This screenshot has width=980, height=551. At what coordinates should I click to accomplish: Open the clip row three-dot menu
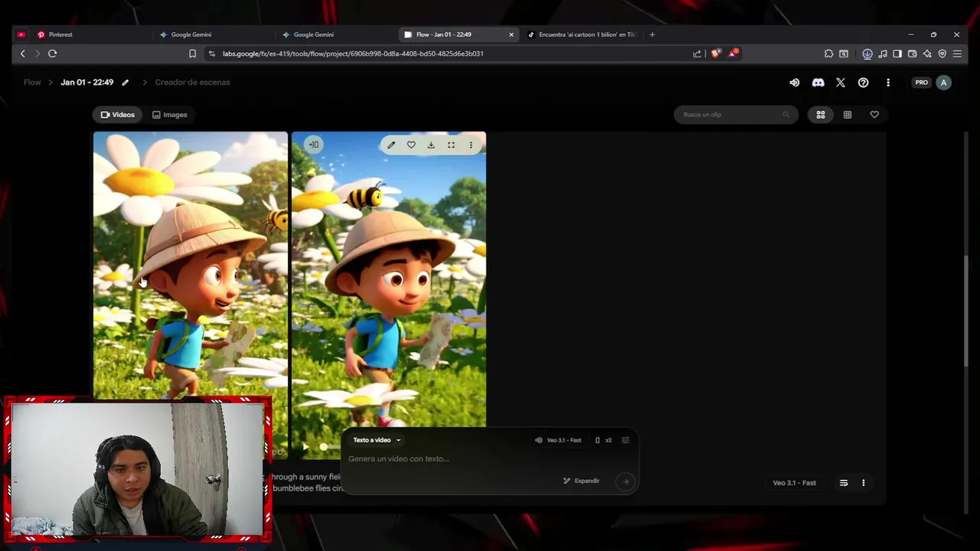pos(863,483)
